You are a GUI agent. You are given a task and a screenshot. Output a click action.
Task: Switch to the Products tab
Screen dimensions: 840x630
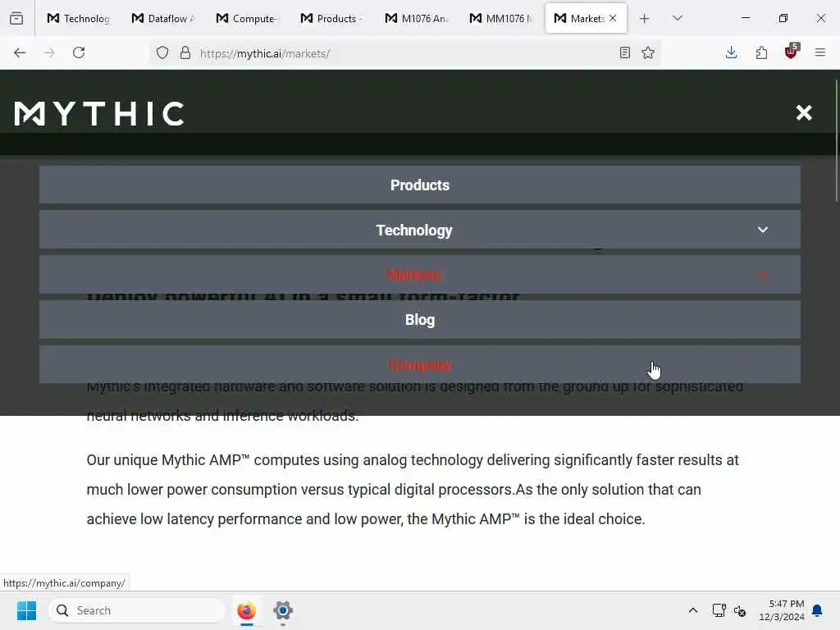332,18
